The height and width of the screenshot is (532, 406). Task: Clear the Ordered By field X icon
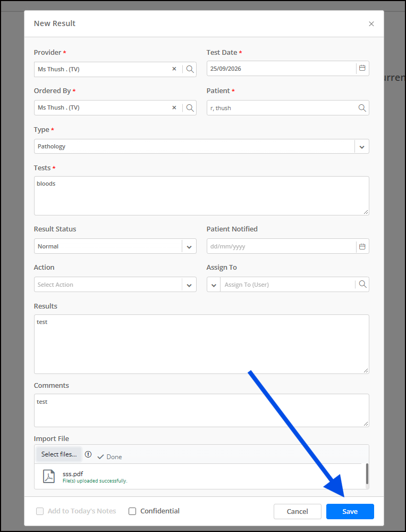174,107
